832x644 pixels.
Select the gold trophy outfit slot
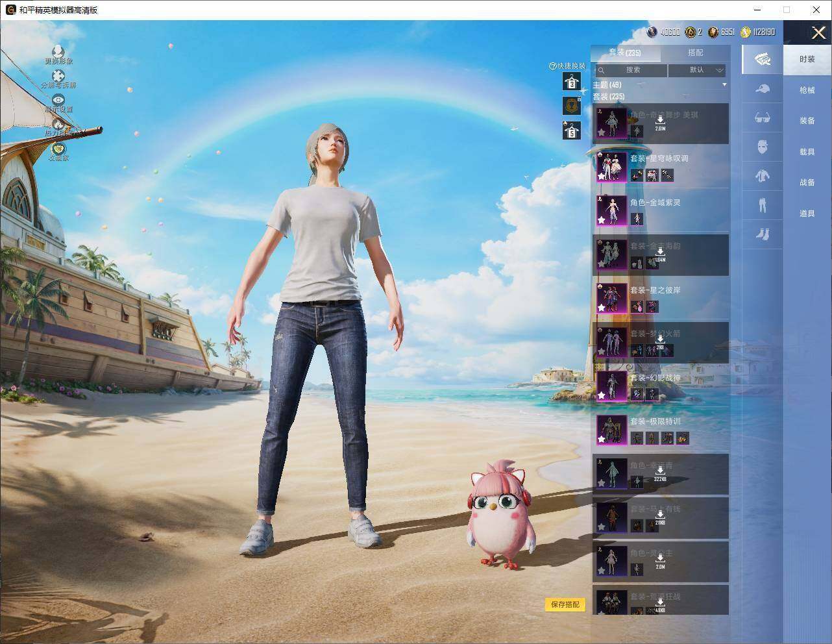point(571,106)
